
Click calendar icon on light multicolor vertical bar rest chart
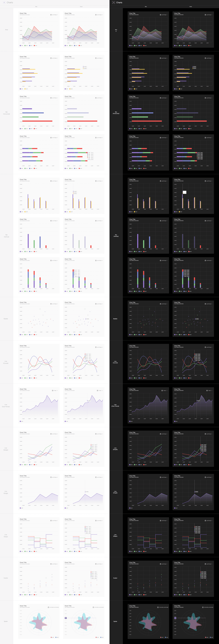tap(51, 221)
